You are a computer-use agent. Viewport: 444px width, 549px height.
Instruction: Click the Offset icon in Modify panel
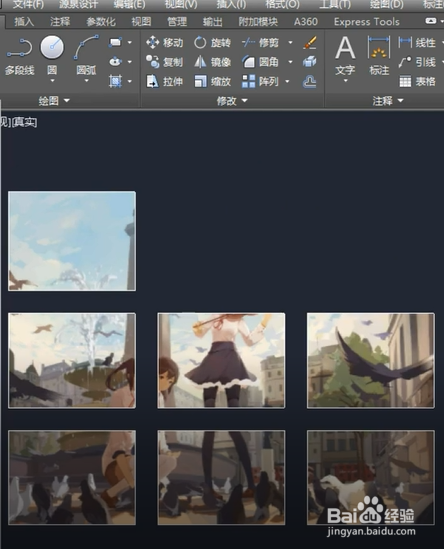310,81
